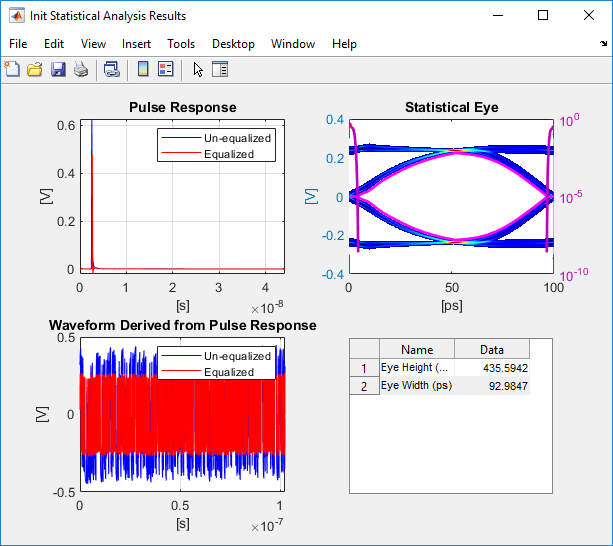Click the [ps] x-axis label of Statistical Eye
Viewport: 613px width, 546px height.
pyautogui.click(x=452, y=306)
